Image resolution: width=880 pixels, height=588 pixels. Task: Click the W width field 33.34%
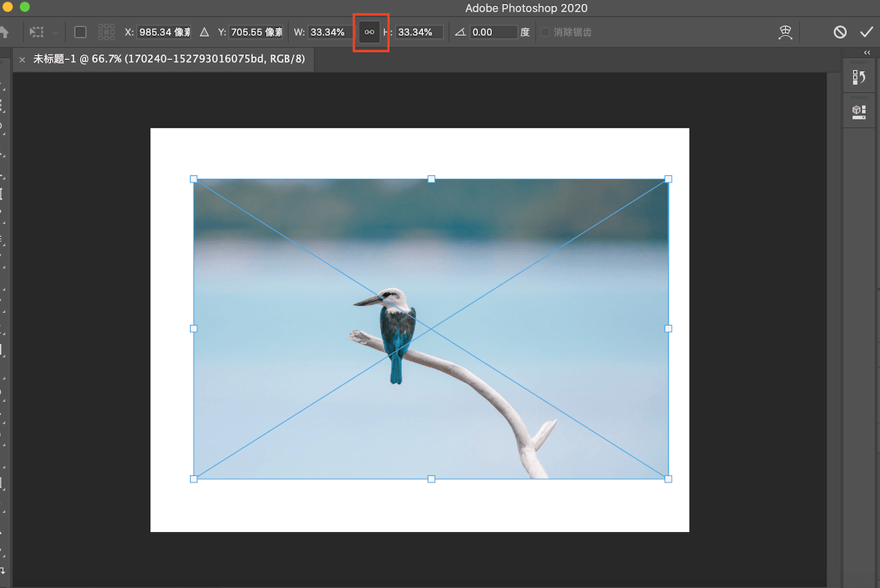coord(331,32)
